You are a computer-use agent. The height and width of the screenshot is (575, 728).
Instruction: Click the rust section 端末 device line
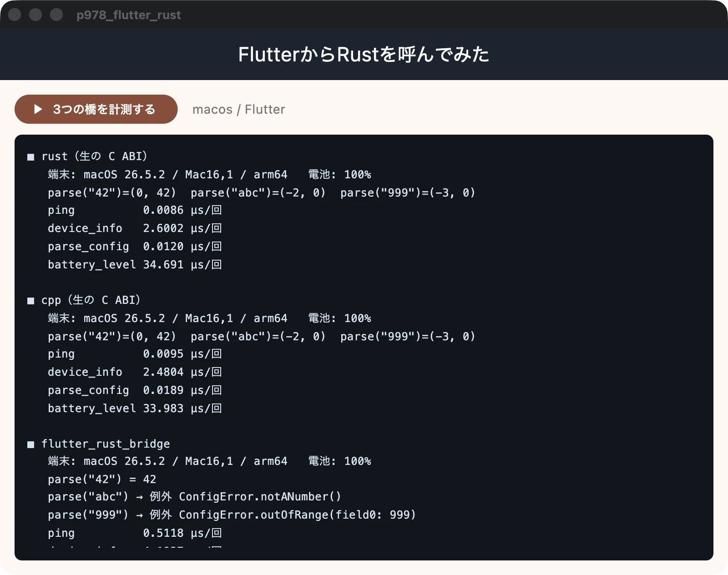point(209,175)
